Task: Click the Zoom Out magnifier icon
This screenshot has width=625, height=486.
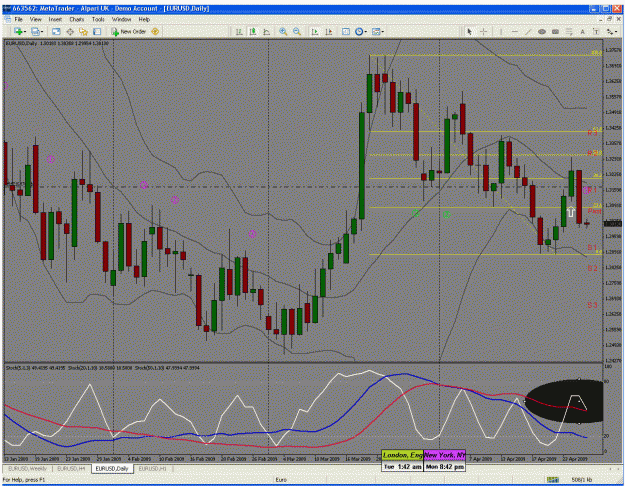Action: pos(297,31)
